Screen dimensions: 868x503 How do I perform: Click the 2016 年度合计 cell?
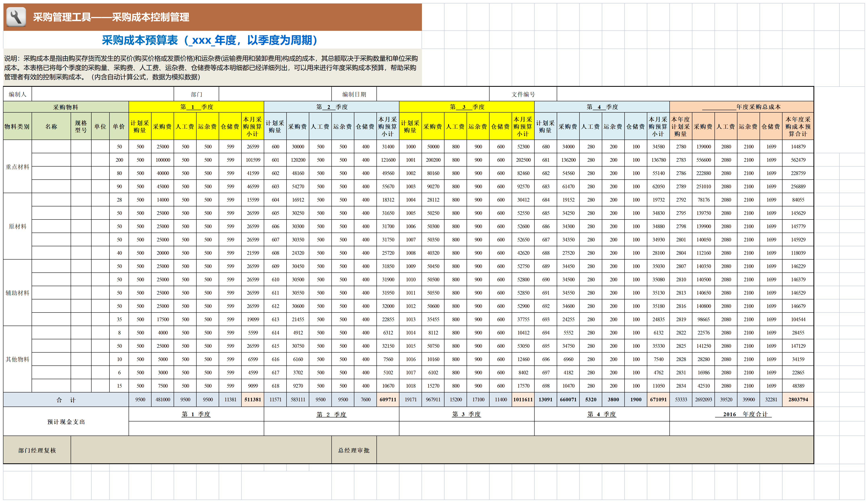742,414
